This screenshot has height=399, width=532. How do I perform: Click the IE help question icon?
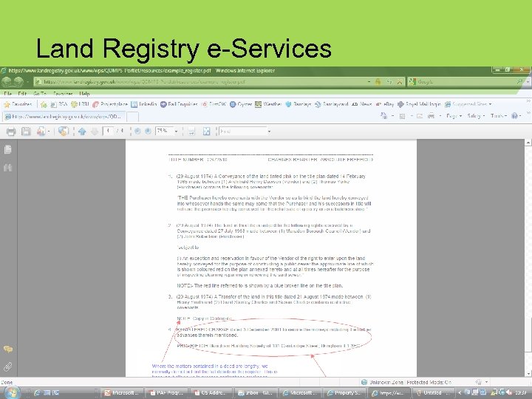click(515, 116)
